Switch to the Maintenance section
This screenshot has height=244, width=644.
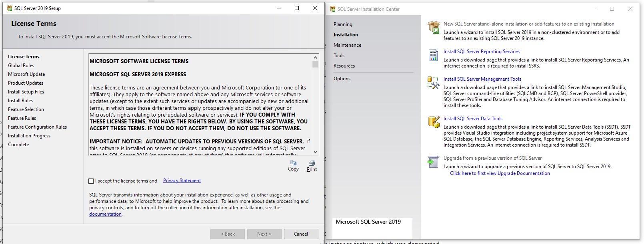347,45
